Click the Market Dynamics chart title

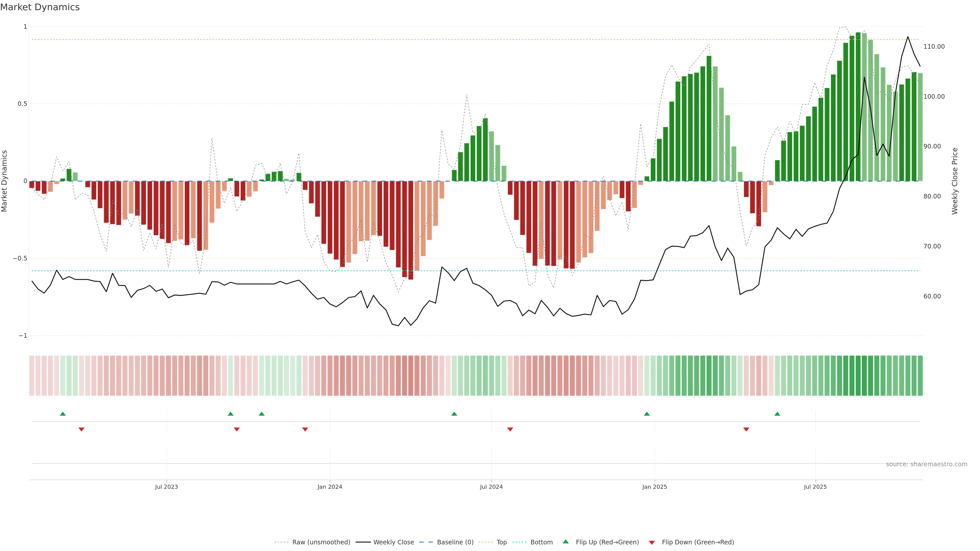[x=40, y=7]
